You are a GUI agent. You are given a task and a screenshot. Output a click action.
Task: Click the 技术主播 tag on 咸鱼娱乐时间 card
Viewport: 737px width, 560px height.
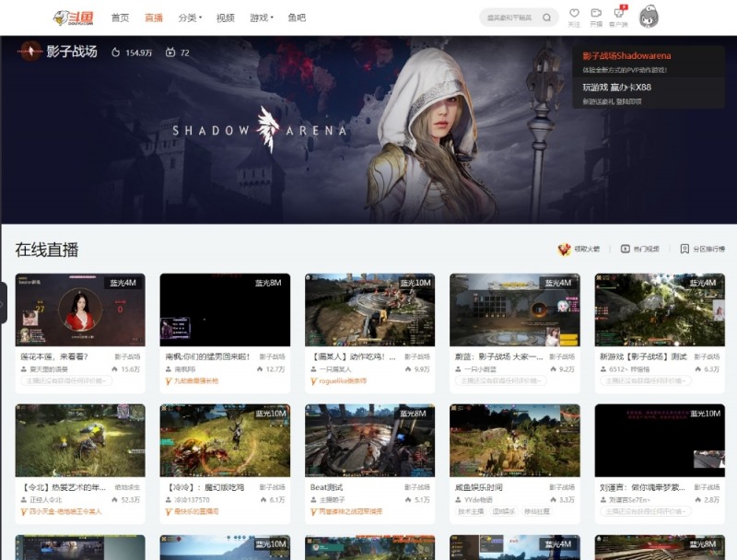tap(471, 511)
